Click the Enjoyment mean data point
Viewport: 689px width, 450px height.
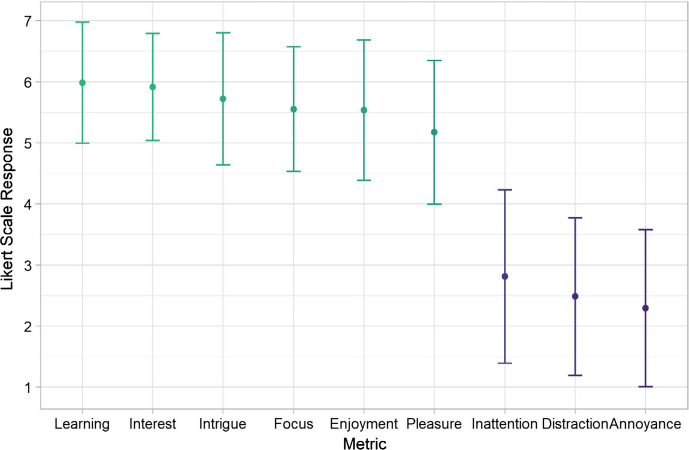point(364,110)
